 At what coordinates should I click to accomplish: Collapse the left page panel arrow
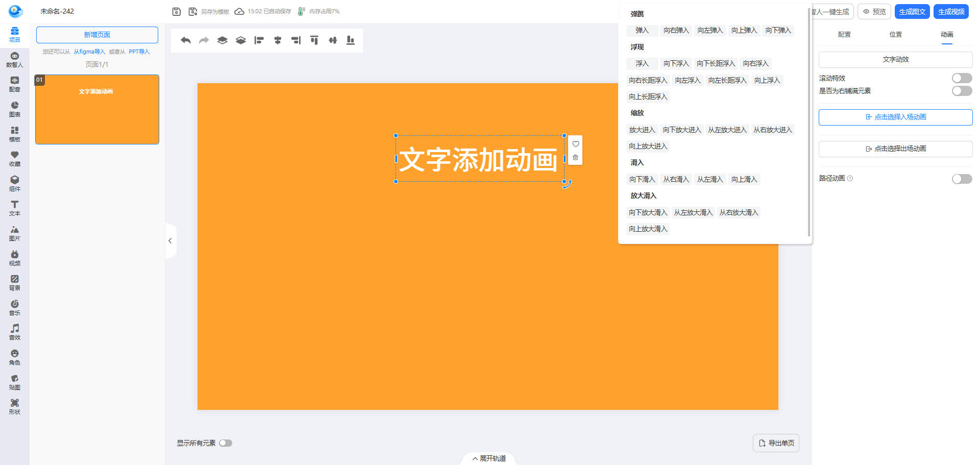point(170,241)
